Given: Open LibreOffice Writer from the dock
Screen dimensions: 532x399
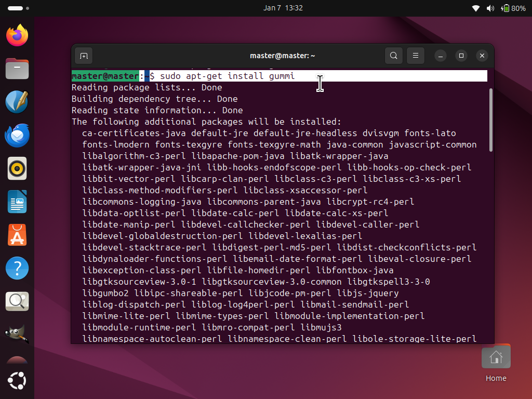Looking at the screenshot, I should click(17, 202).
